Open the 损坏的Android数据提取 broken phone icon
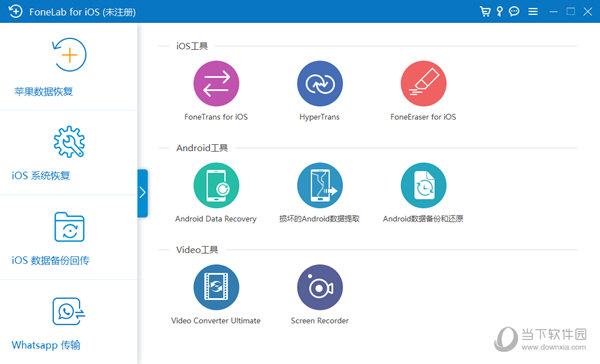Screen dimensions: 600x364 pyautogui.click(x=320, y=185)
